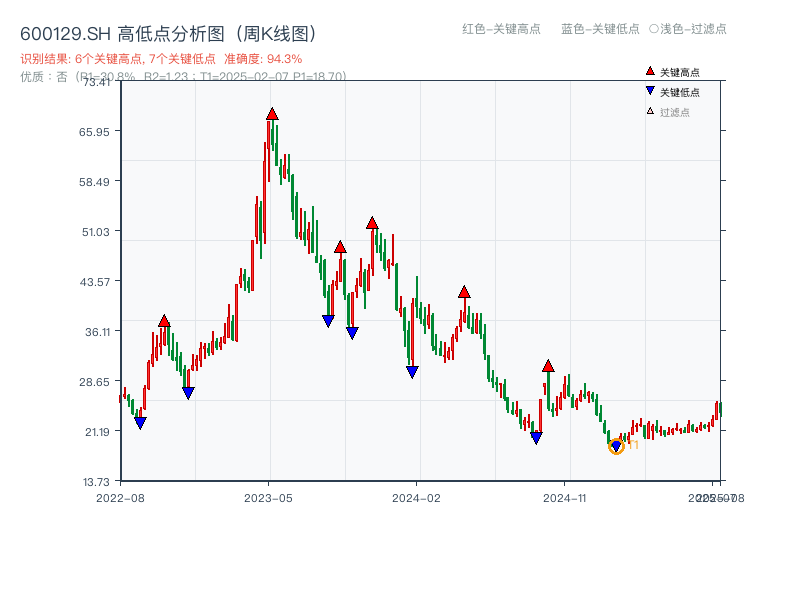Click the 73.41 mark on the price axis
Image resolution: width=800 pixels, height=600 pixels.
point(98,84)
